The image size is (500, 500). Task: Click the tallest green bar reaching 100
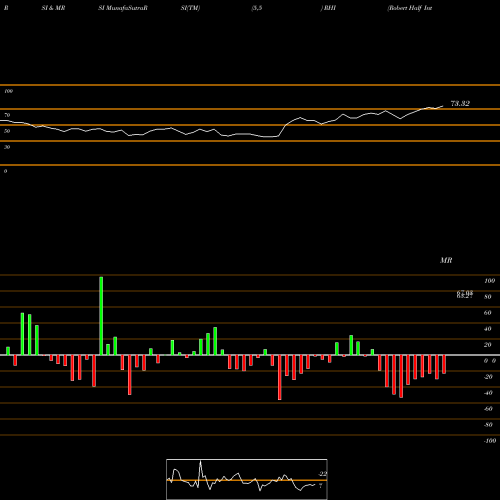(x=101, y=316)
